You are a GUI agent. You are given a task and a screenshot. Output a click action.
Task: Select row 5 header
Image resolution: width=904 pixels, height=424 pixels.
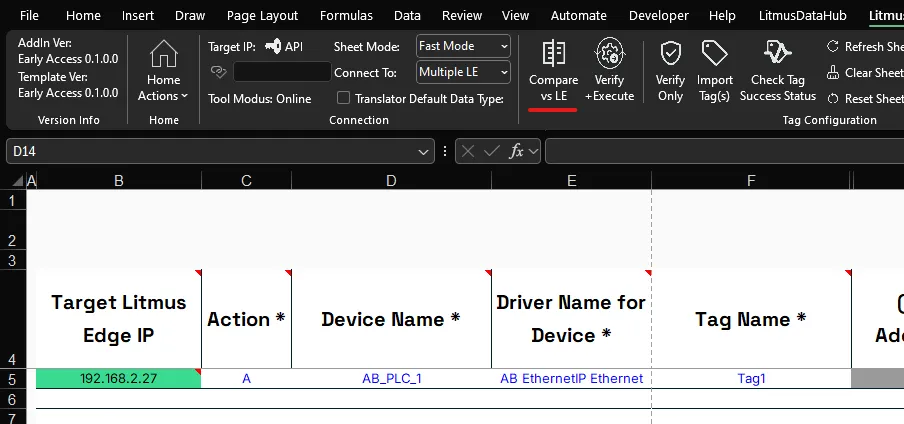(13, 379)
